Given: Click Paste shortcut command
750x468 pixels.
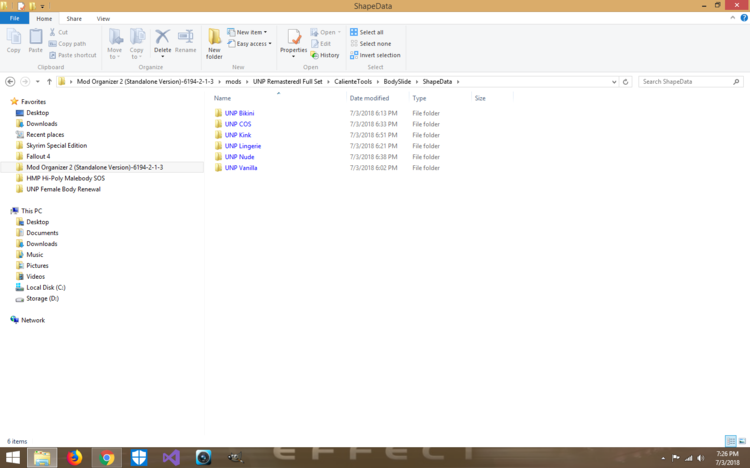Looking at the screenshot, I should click(x=73, y=55).
